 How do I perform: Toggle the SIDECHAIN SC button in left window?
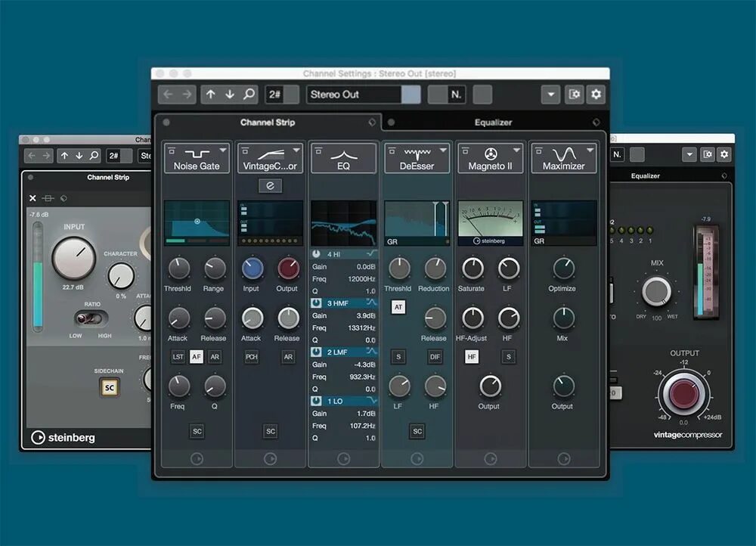click(110, 387)
